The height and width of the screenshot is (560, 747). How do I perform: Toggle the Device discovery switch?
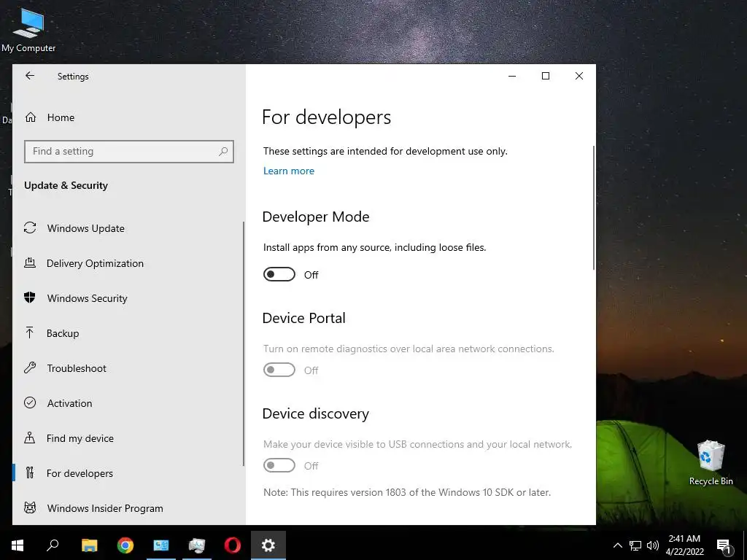tap(279, 465)
